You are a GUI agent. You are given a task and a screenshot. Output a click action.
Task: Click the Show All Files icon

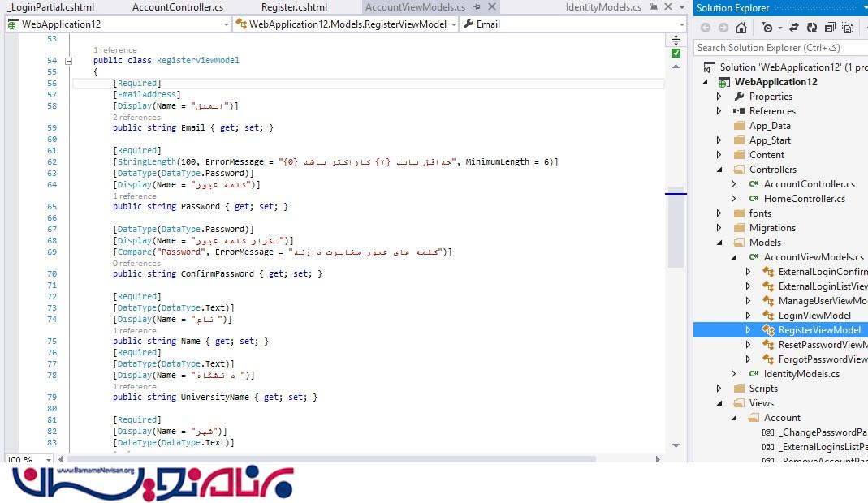coord(848,28)
